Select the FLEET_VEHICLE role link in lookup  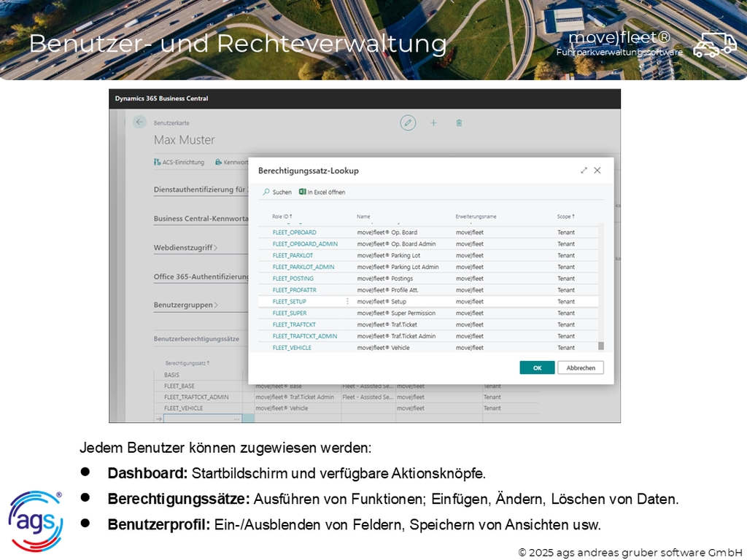click(292, 348)
